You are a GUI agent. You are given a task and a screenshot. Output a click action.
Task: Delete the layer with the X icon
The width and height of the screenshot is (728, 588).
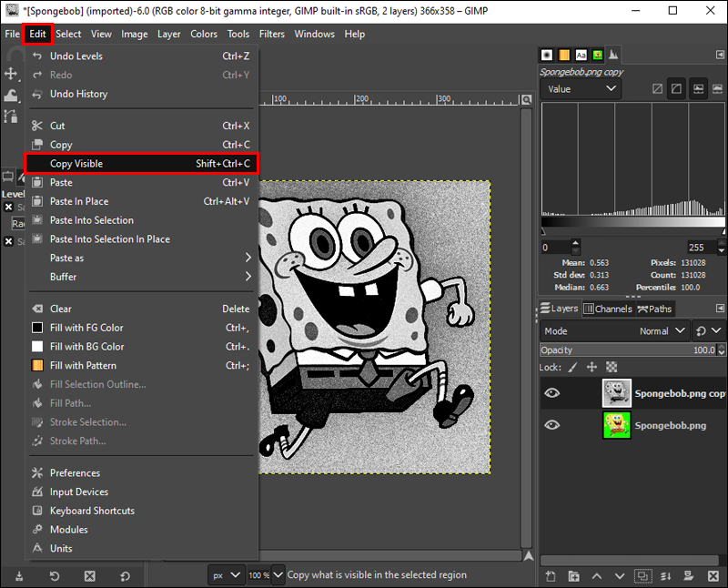(713, 576)
